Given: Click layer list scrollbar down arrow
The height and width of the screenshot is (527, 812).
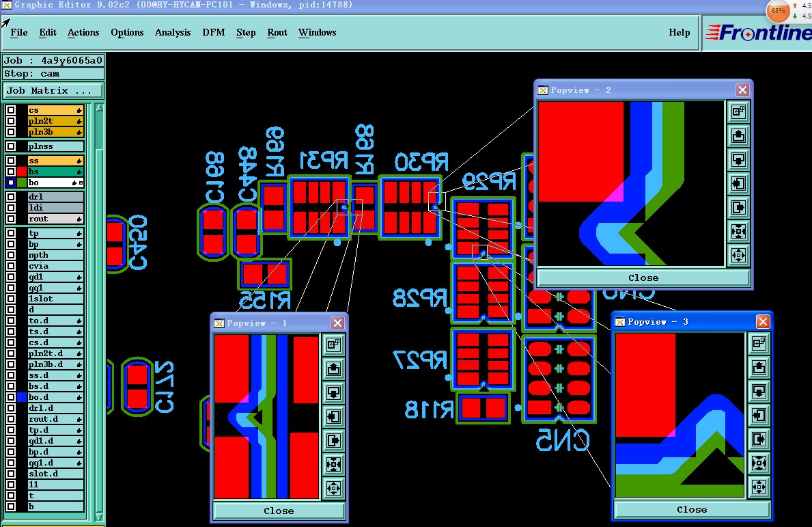Looking at the screenshot, I should pyautogui.click(x=99, y=517).
